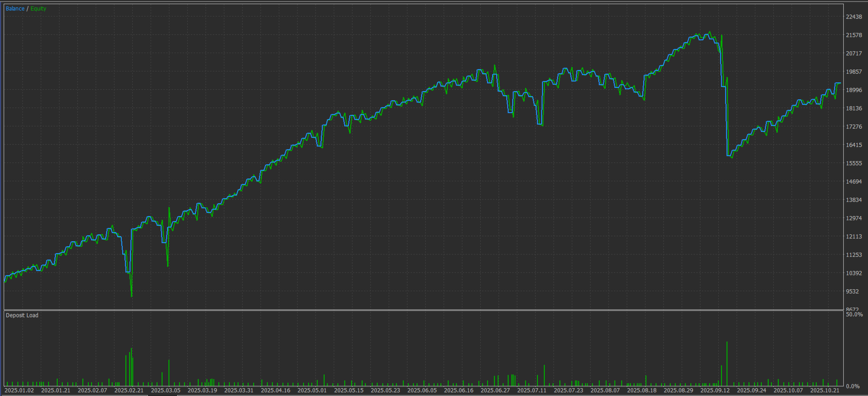Select the 2025.05.01 date label
Image resolution: width=868 pixels, height=396 pixels.
click(312, 391)
